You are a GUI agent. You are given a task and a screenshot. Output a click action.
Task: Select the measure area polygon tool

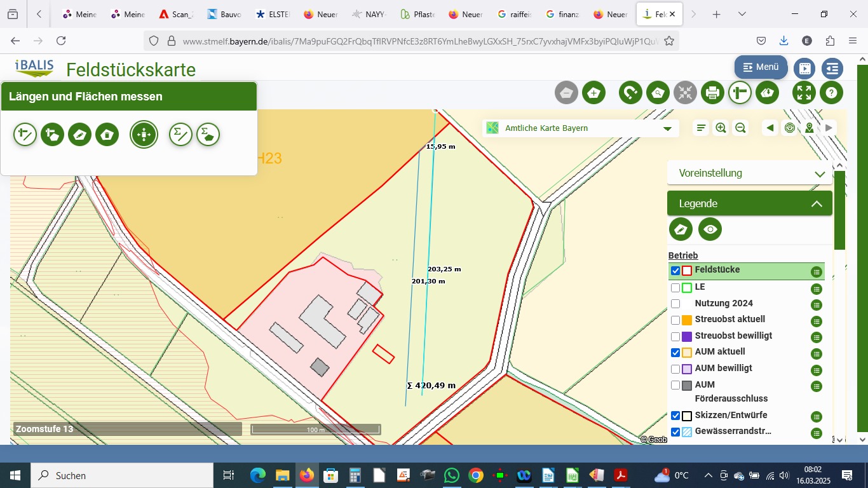click(53, 135)
